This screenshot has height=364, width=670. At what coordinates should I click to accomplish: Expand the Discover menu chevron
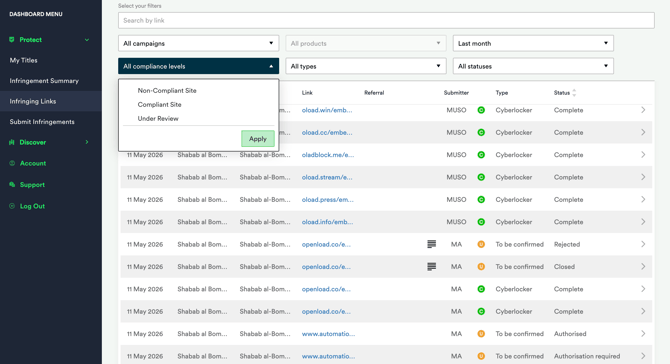pos(87,142)
